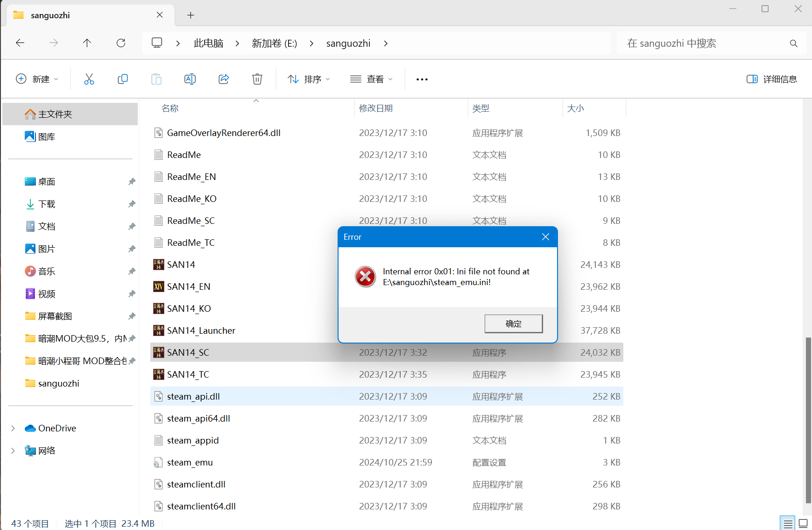Open the 排序 sort dropdown

309,79
